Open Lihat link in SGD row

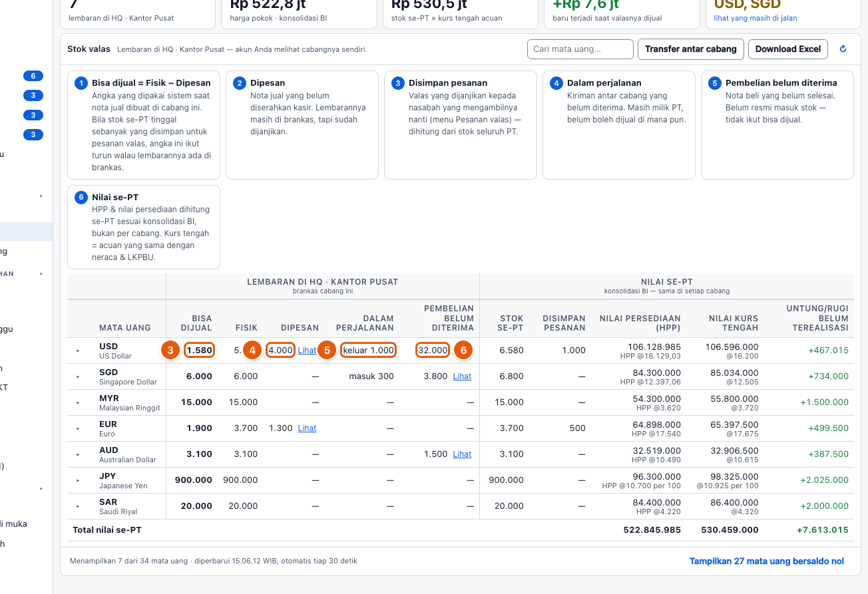pyautogui.click(x=462, y=376)
